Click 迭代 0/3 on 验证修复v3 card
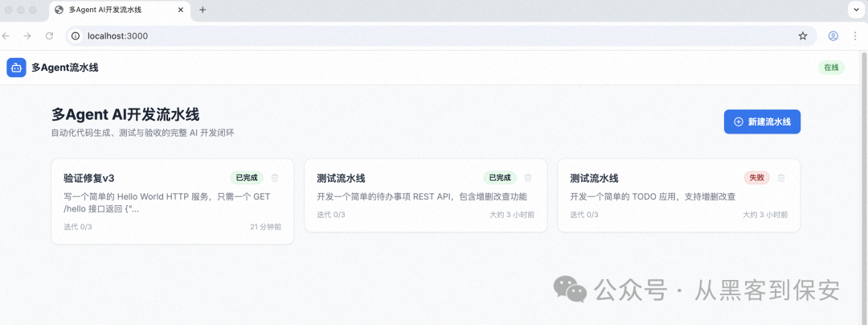 (x=78, y=226)
